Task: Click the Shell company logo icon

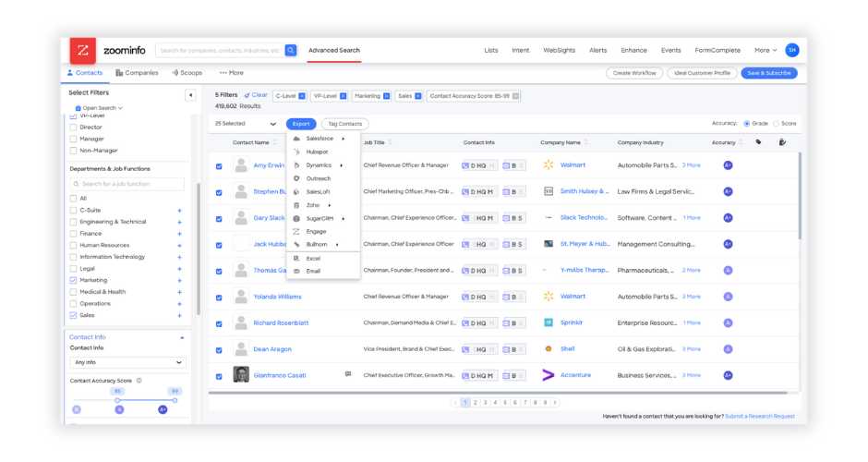Action: [x=548, y=349]
